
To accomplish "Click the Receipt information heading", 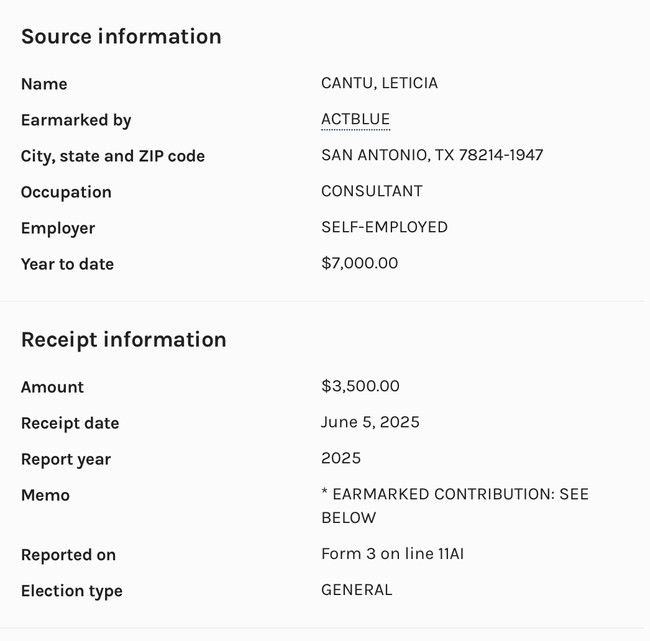I will click(123, 340).
